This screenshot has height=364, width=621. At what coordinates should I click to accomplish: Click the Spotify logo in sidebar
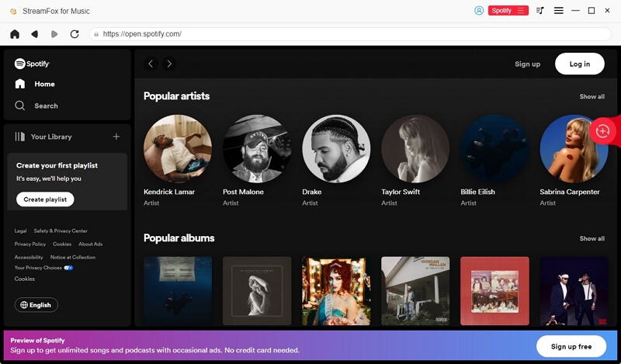click(32, 64)
